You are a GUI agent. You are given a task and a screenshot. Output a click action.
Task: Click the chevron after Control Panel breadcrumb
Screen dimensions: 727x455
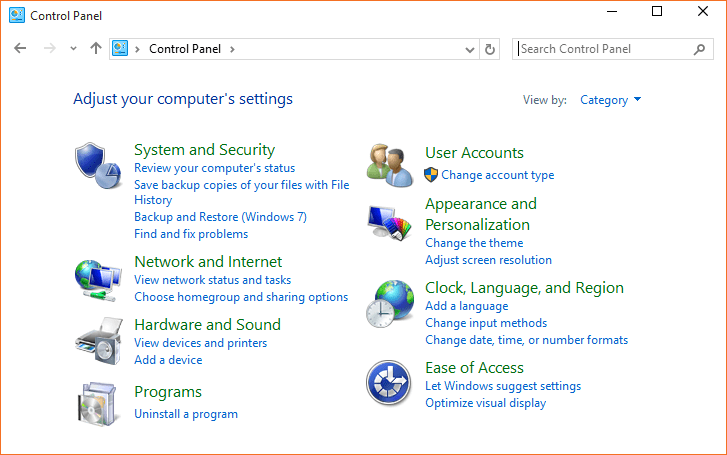tap(232, 49)
